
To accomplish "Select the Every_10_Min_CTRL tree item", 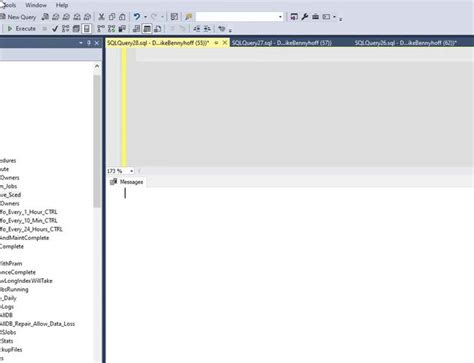I will pyautogui.click(x=29, y=221).
